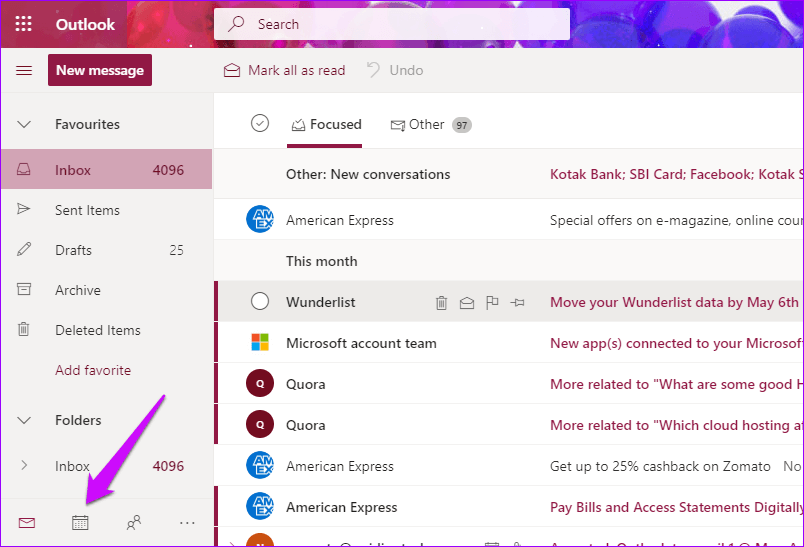Collapse the Favourites section
The width and height of the screenshot is (804, 547).
point(24,125)
